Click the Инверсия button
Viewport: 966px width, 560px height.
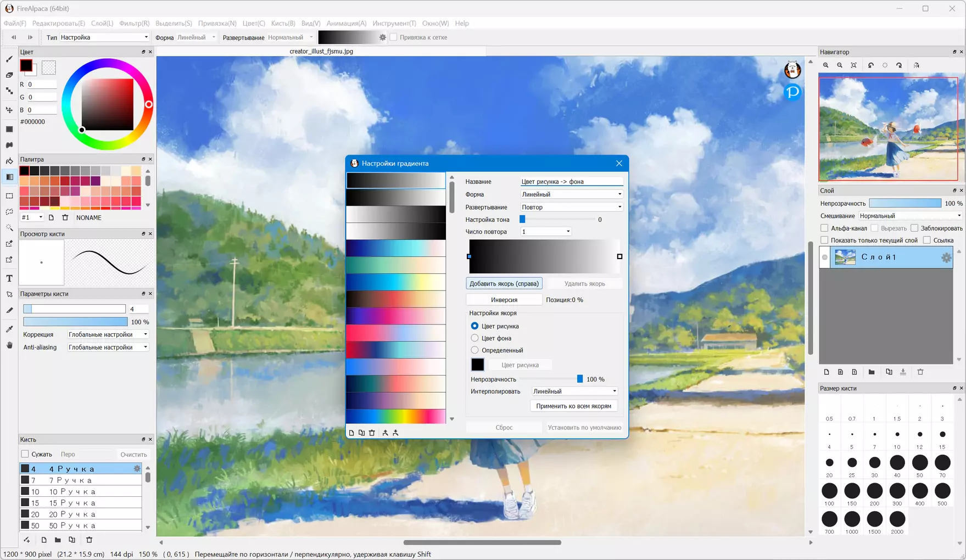point(504,300)
